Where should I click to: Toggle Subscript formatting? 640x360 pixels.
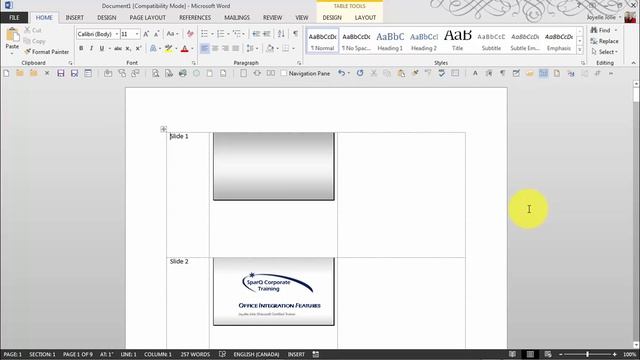(128, 49)
